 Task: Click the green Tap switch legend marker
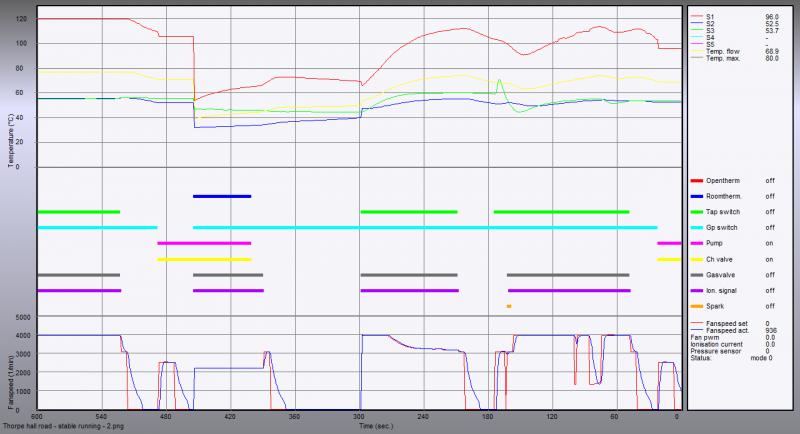(695, 212)
